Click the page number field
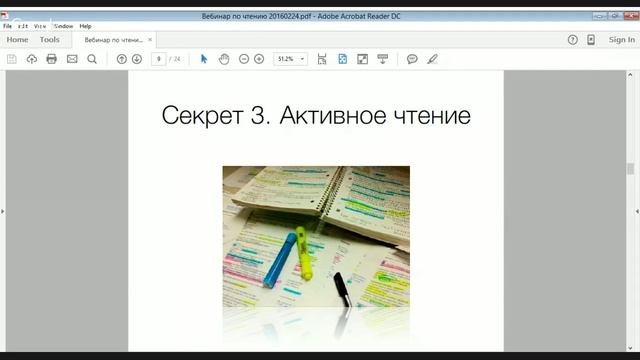 click(158, 59)
